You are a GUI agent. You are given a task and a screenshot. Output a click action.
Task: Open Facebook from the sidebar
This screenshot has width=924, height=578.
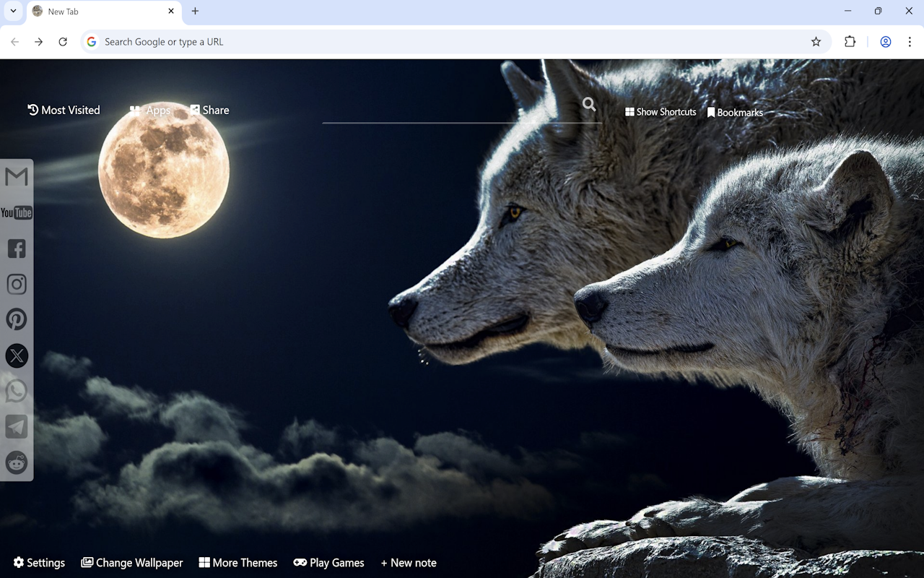[x=16, y=248]
